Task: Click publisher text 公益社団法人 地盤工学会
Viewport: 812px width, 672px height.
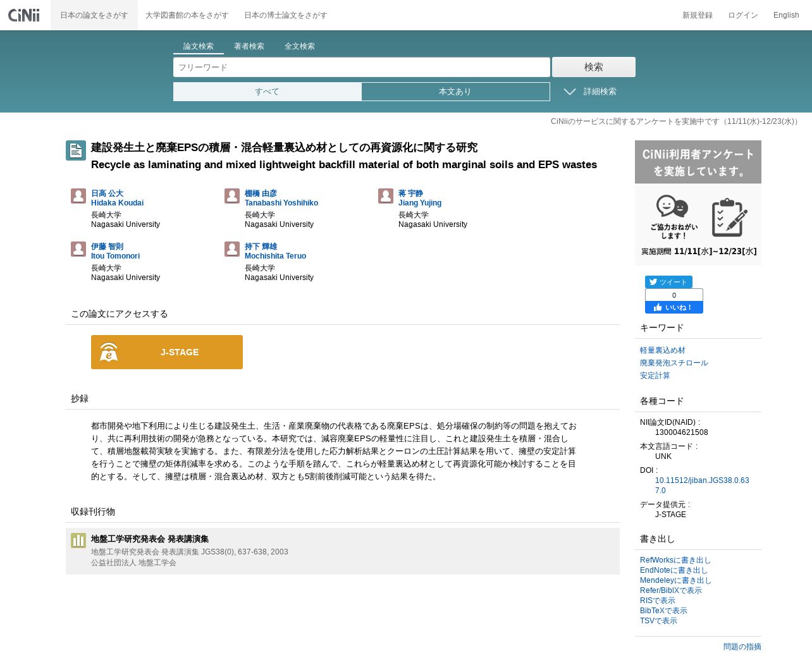Action: tap(133, 563)
